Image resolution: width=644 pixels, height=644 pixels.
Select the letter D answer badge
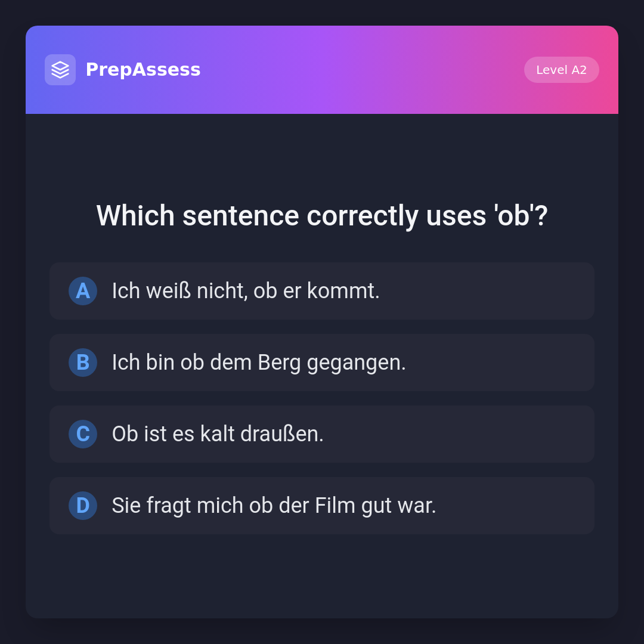tap(83, 506)
